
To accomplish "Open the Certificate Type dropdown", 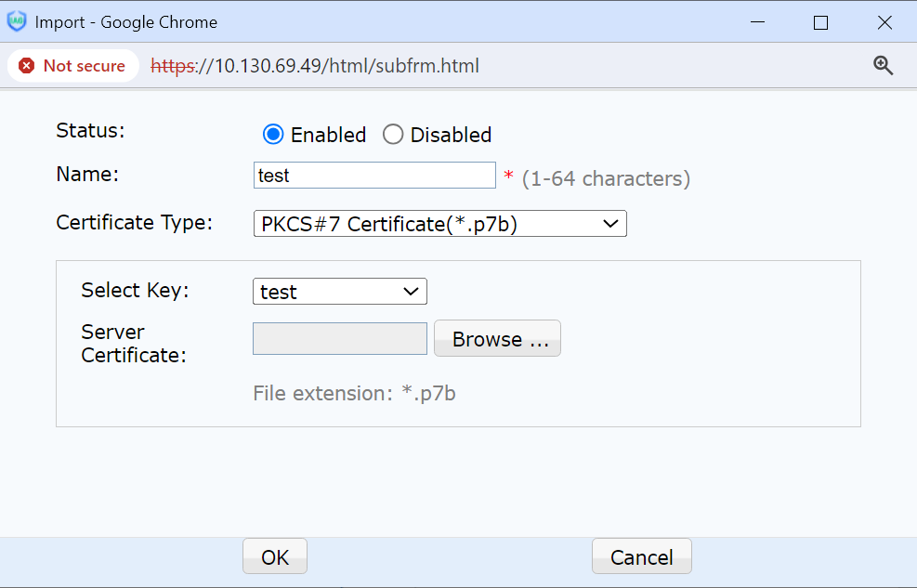I will pos(439,224).
